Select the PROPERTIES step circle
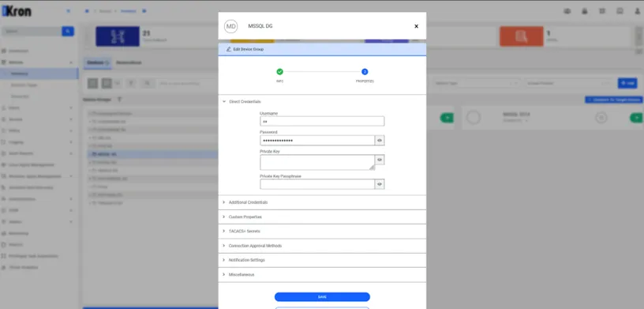The image size is (644, 309). tap(365, 72)
